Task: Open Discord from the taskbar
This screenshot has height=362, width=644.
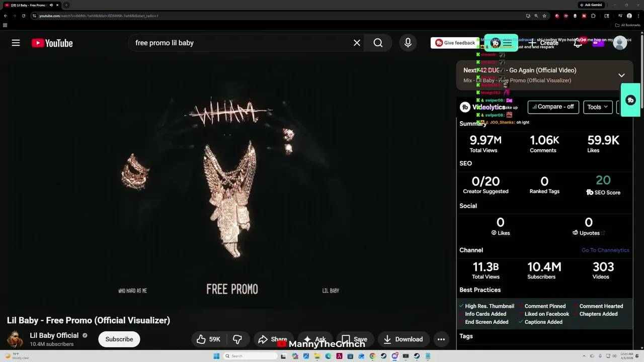Action: 395,356
